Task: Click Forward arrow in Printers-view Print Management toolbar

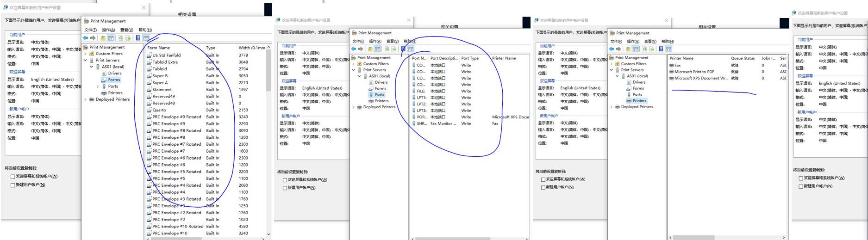Action: pyautogui.click(x=618, y=49)
